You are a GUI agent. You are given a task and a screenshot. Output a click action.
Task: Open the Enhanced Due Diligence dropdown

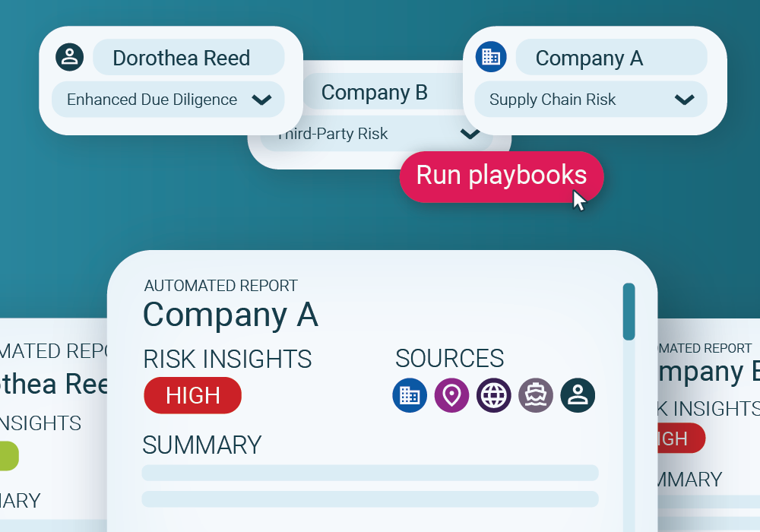click(x=168, y=100)
